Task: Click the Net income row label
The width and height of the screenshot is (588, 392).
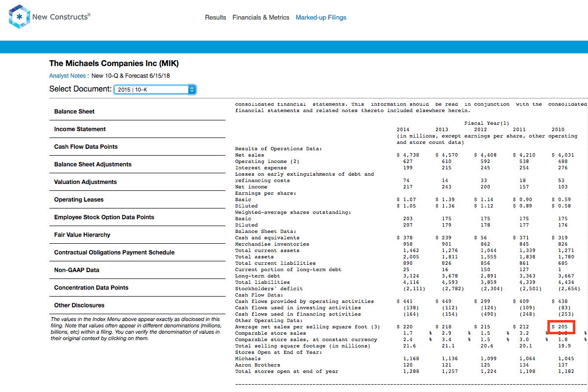Action: pyautogui.click(x=251, y=187)
